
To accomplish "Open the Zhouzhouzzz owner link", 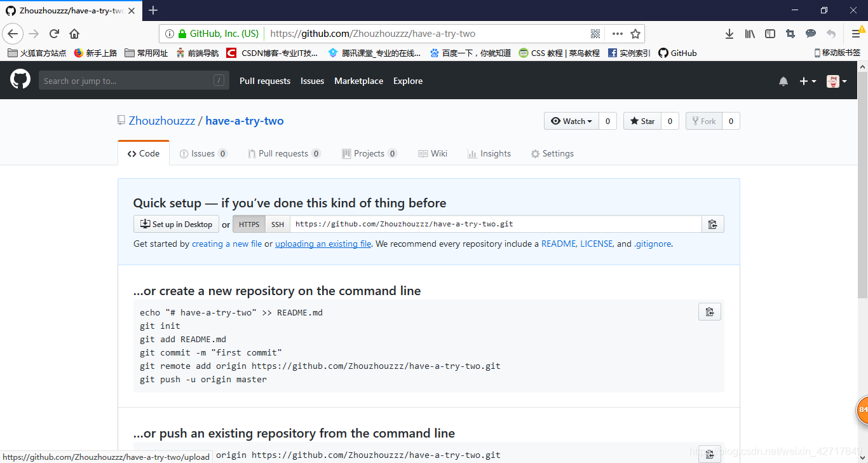I will point(162,121).
